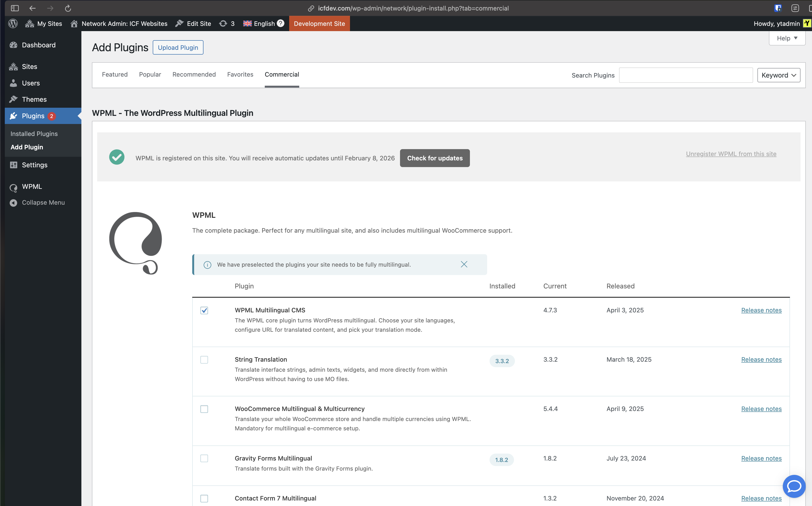Switch to the Featured tab

point(115,74)
